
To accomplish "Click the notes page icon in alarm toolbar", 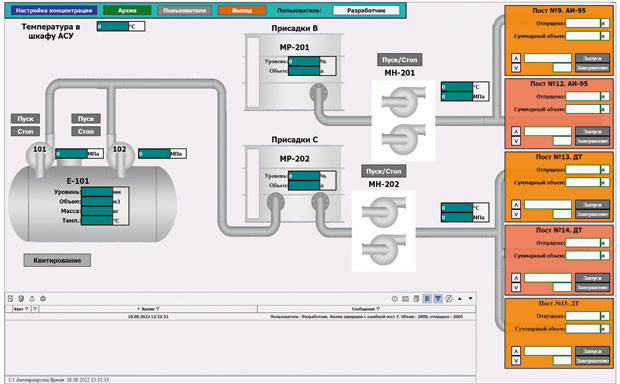I will [416, 299].
